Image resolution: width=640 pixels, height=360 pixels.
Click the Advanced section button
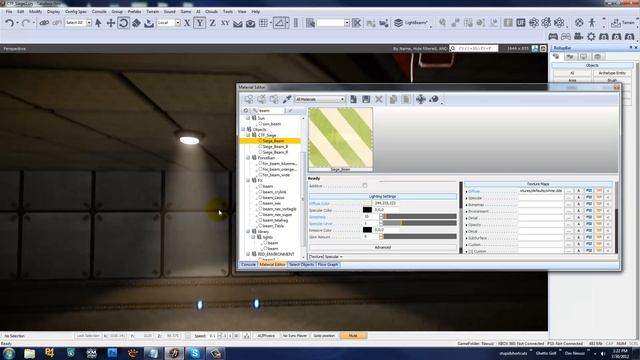click(x=383, y=247)
